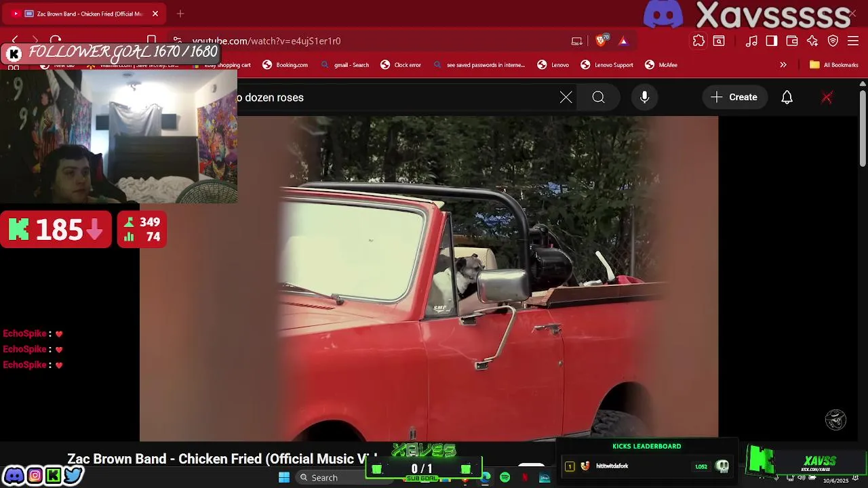The height and width of the screenshot is (488, 868).
Task: Open Brave VPN shield icon
Action: click(x=833, y=41)
